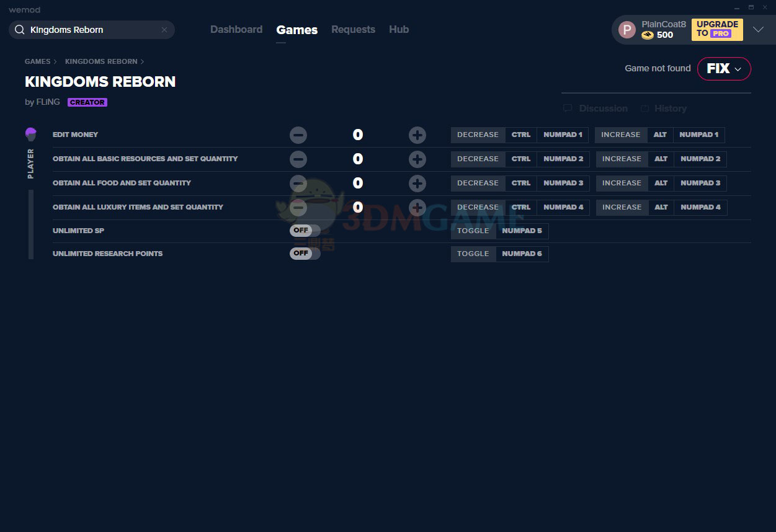Image resolution: width=776 pixels, height=532 pixels.
Task: Click the category sidebar scrollbar
Action: click(31, 224)
